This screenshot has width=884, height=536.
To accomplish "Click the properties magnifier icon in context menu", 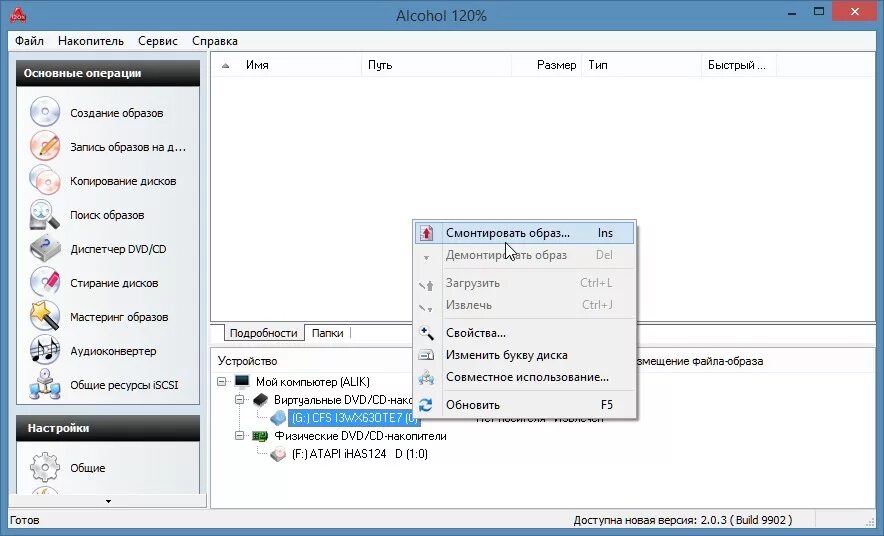I will tap(427, 333).
